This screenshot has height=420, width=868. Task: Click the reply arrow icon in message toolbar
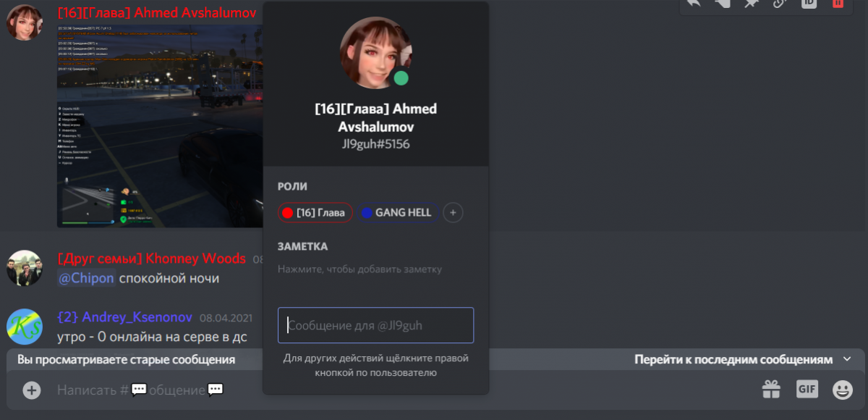pos(694,2)
